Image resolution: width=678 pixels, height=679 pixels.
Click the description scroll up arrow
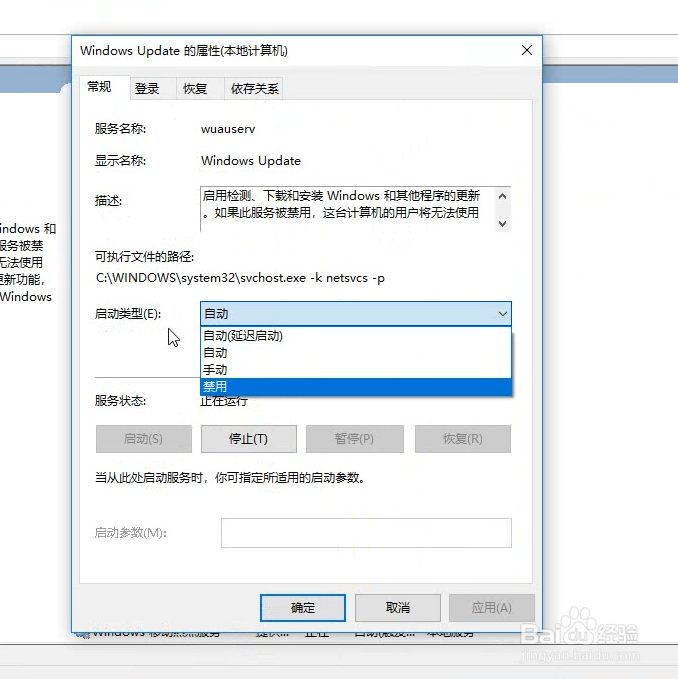[502, 196]
